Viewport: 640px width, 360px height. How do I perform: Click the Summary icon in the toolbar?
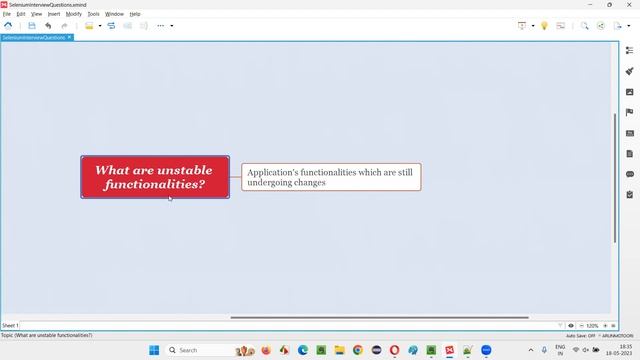click(144, 26)
